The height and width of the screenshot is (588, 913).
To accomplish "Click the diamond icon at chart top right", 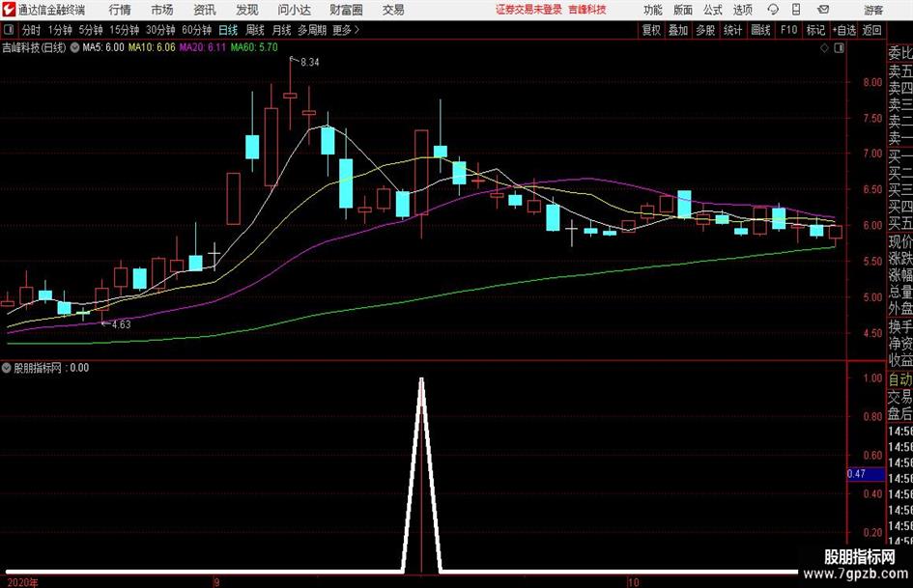I will click(824, 48).
